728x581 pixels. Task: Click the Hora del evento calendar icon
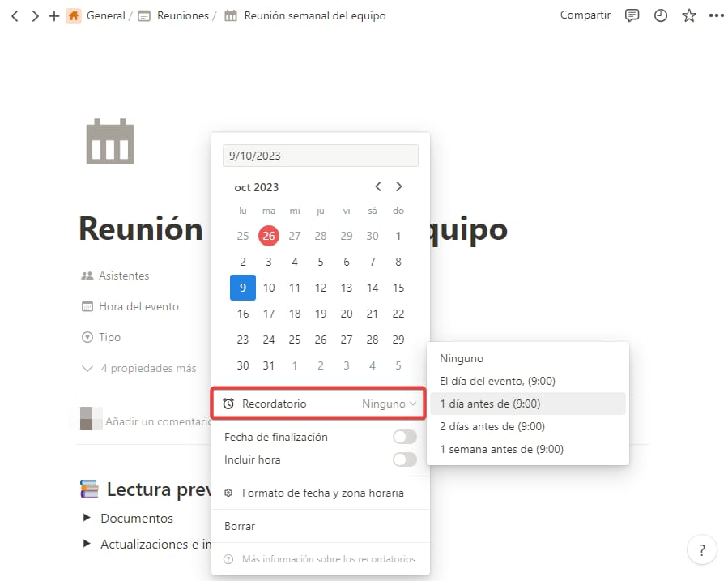click(87, 306)
